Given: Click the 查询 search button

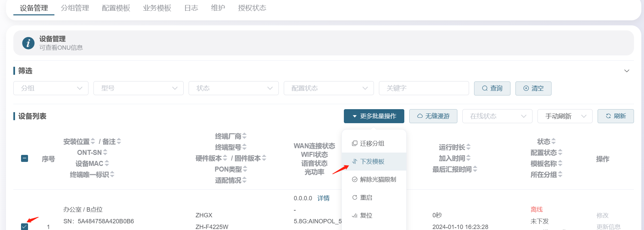Looking at the screenshot, I should (x=492, y=88).
